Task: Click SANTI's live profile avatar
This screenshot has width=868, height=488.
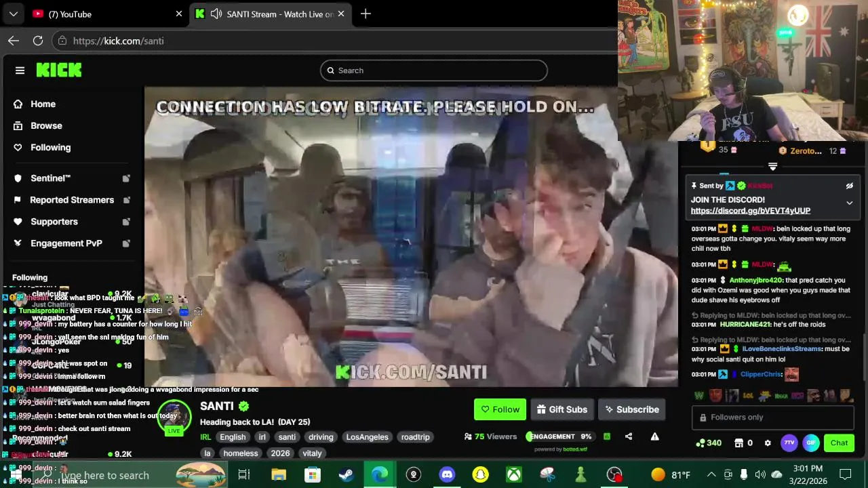Action: coord(174,418)
